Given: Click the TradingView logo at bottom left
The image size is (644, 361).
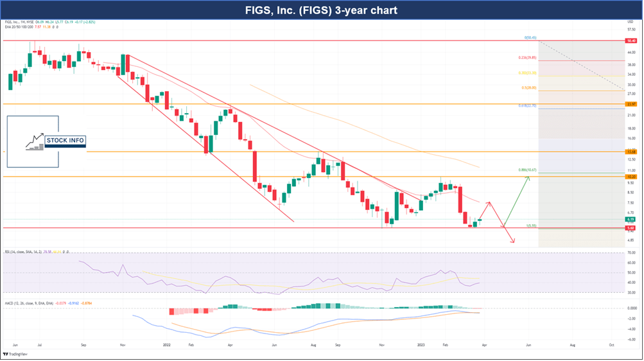Looking at the screenshot, I should pos(15,354).
